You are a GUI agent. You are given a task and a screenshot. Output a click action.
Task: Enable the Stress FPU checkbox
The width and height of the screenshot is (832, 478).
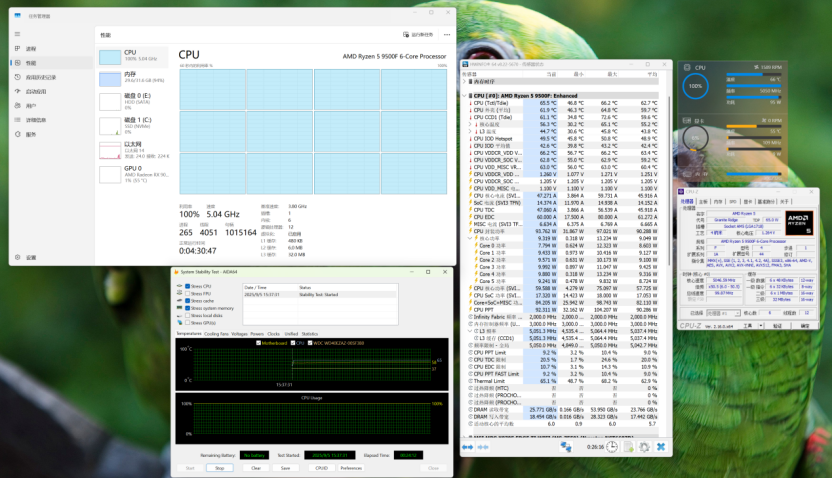coord(186,292)
